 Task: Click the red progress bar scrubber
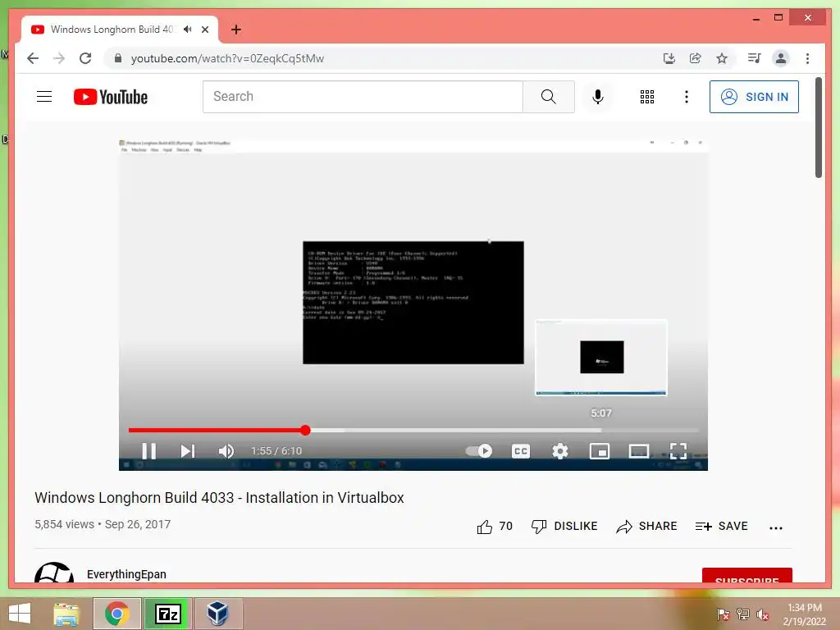305,430
